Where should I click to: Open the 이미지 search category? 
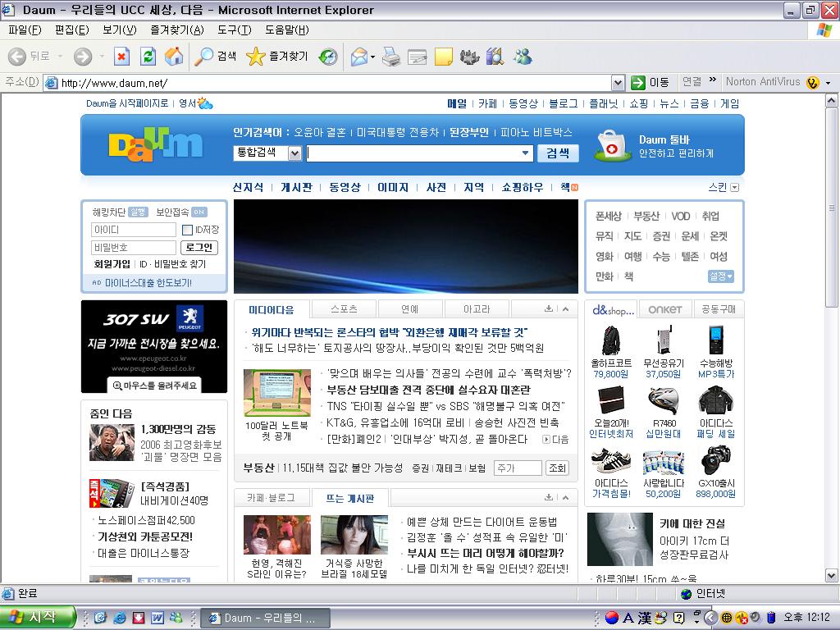tap(393, 188)
